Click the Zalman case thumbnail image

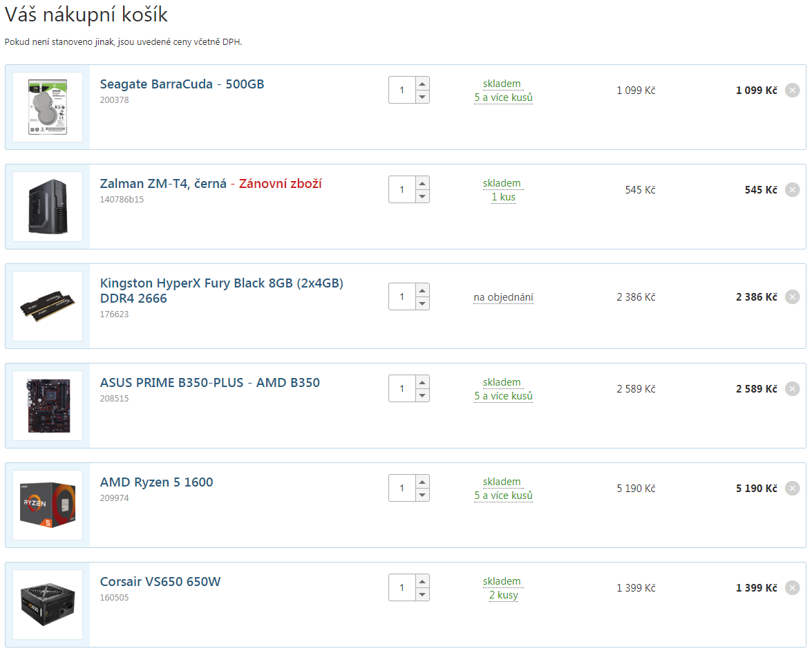pyautogui.click(x=48, y=207)
